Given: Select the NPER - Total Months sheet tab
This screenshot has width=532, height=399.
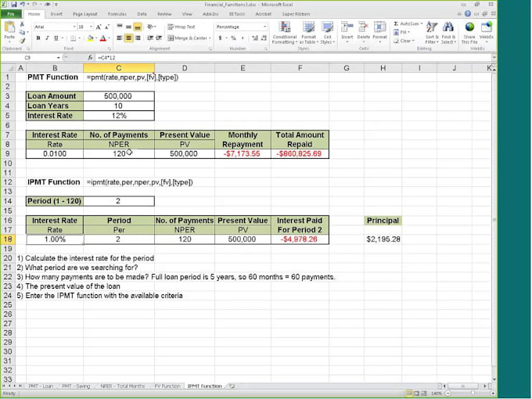Looking at the screenshot, I should pos(123,386).
